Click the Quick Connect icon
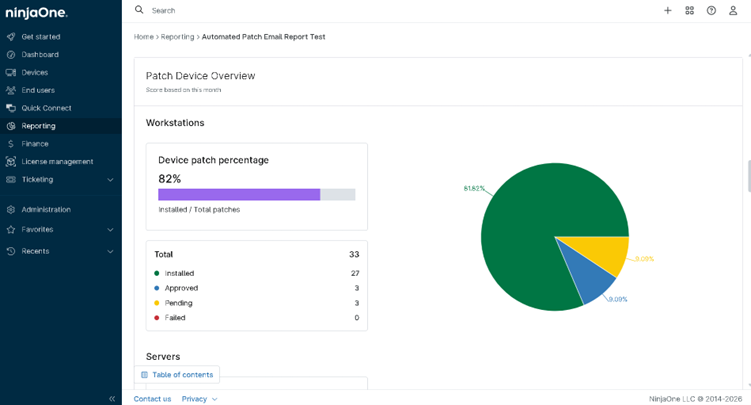751x405 pixels. click(x=11, y=108)
